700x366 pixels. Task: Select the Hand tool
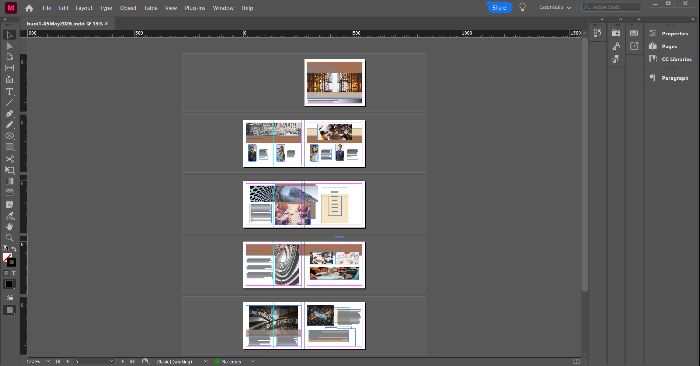[x=10, y=227]
